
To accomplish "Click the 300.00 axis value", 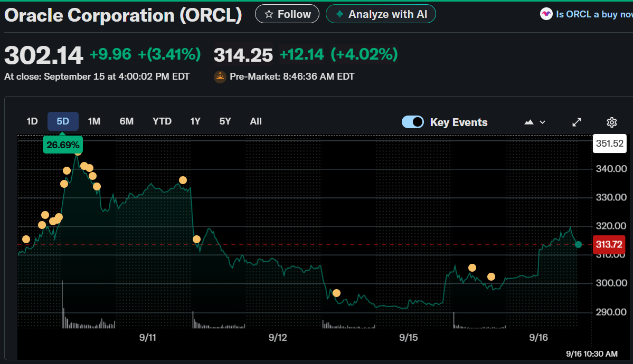I will point(611,283).
